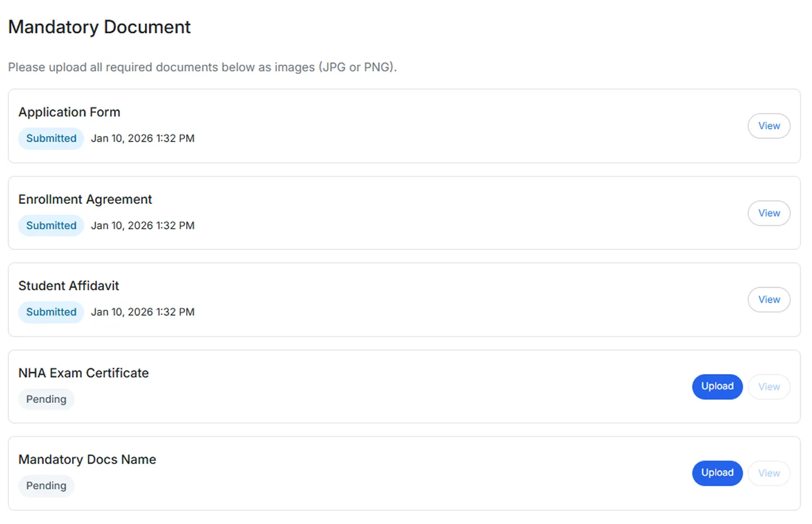Image resolution: width=812 pixels, height=524 pixels.
Task: Click the Submitted badge under Application Form
Action: click(x=51, y=138)
